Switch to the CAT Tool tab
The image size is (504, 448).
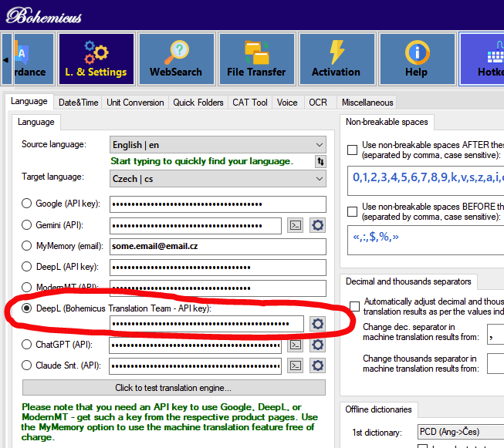click(x=250, y=103)
